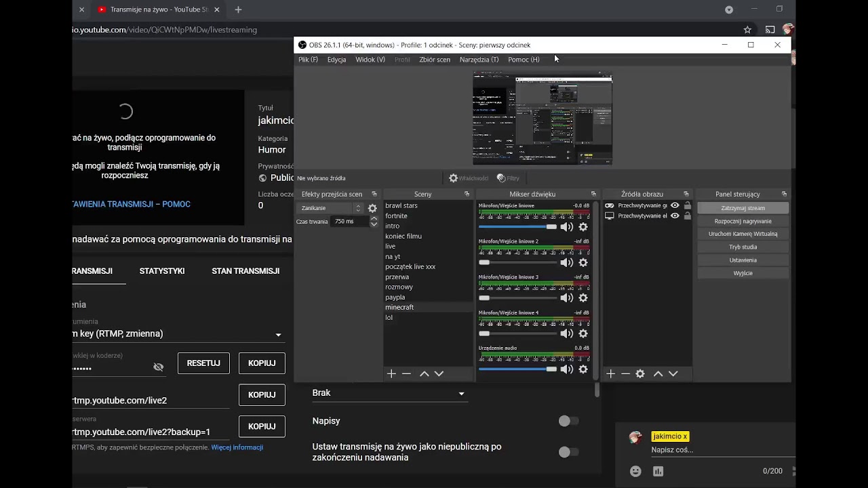Reveal stream key with eye icon
The image size is (868, 488).
pyautogui.click(x=158, y=367)
